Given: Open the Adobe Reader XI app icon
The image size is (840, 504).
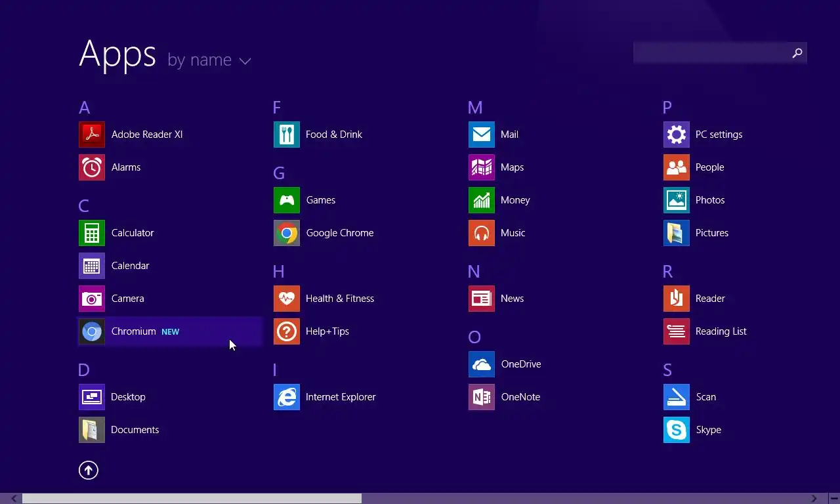Looking at the screenshot, I should click(x=92, y=135).
